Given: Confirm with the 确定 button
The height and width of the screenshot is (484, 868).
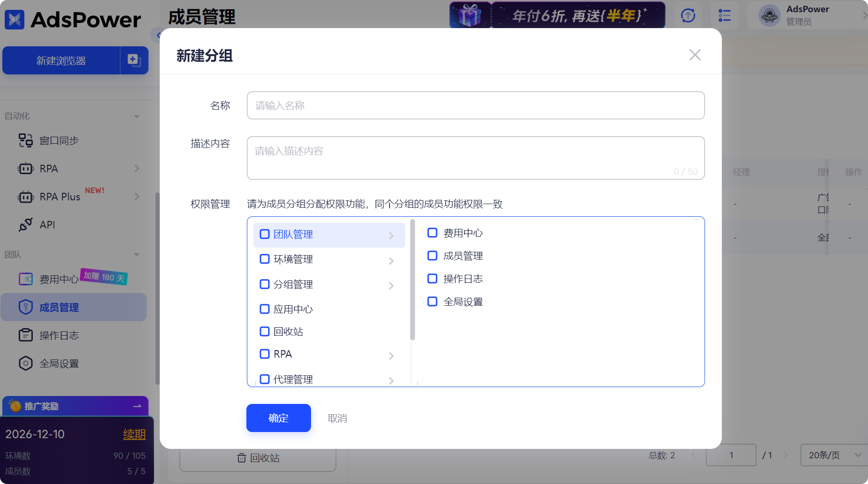Looking at the screenshot, I should click(x=278, y=418).
